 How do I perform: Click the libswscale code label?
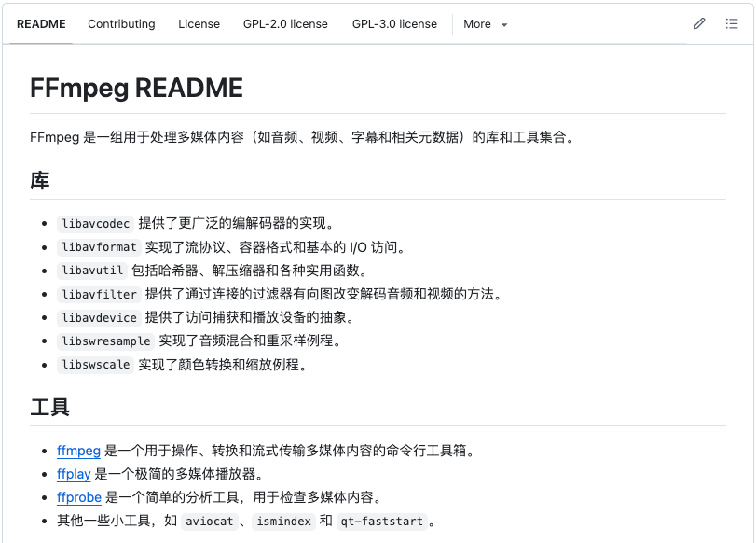[x=95, y=365]
